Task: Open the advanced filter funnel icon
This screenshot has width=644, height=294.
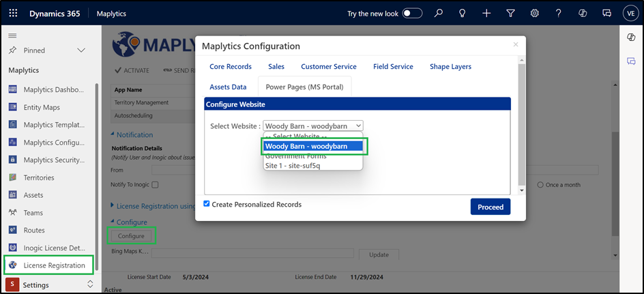Action: 510,14
